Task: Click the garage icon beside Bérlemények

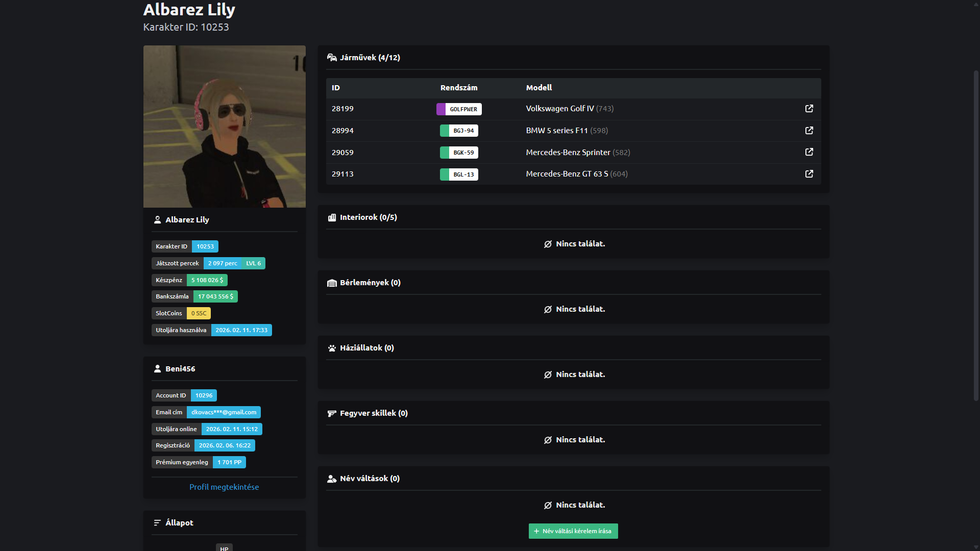Action: pyautogui.click(x=332, y=283)
